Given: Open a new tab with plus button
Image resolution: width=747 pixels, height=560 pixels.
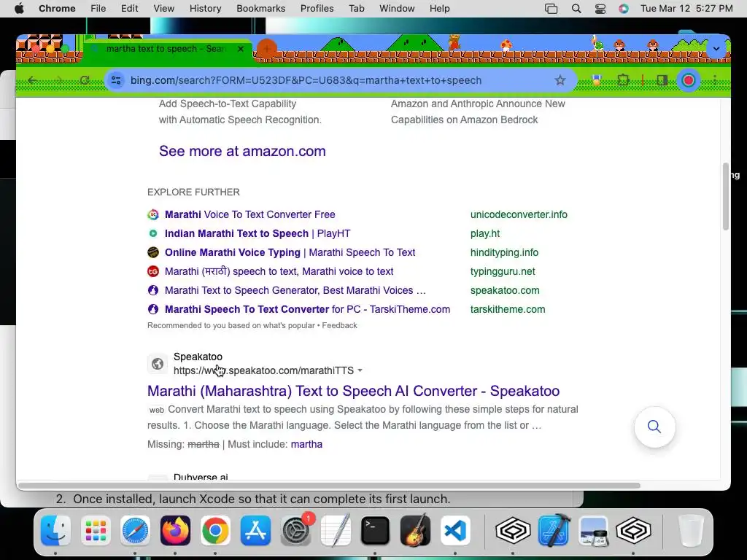Looking at the screenshot, I should tap(267, 49).
